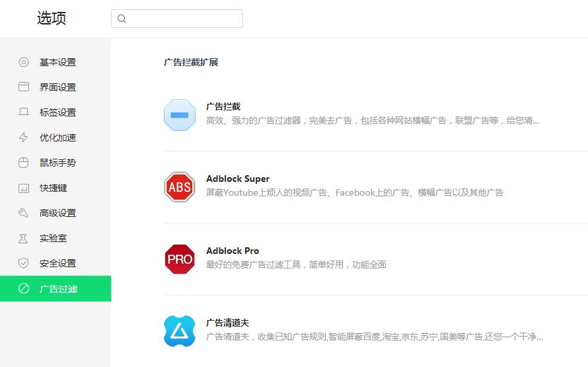Click the 广告过滤 blocked-circle icon
Image resolution: width=588 pixels, height=367 pixels.
tap(24, 288)
